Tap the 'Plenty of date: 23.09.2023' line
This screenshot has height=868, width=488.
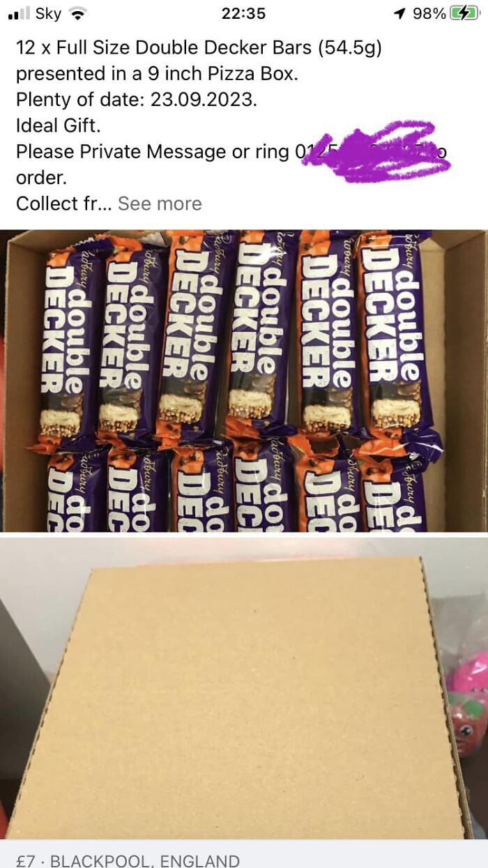[137, 100]
